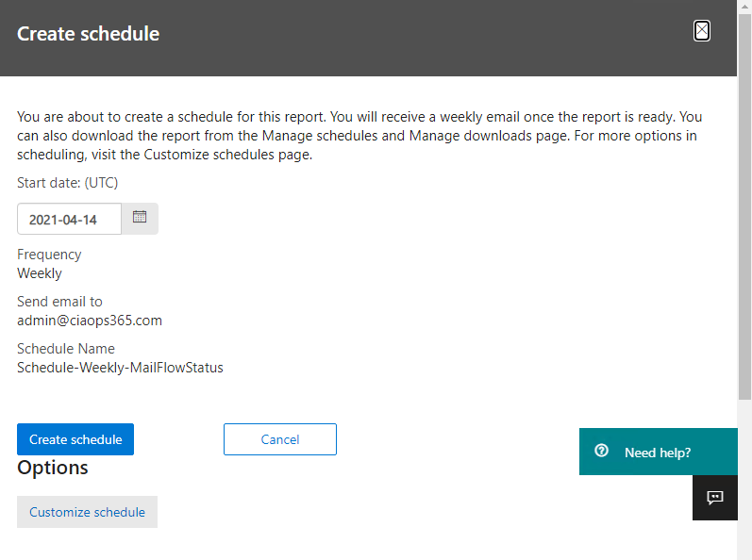752x560 pixels.
Task: Click the Create schedule button
Action: pos(75,439)
